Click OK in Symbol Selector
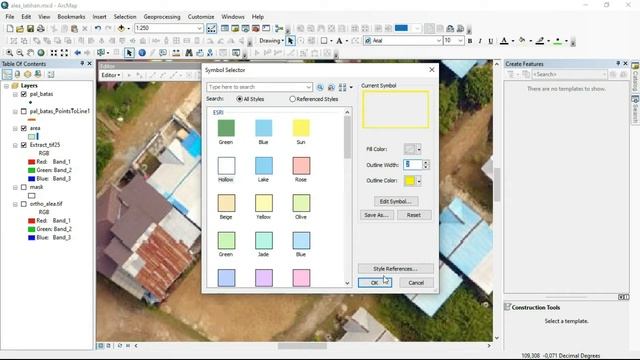Viewport: 640px width, 360px height. [x=375, y=283]
